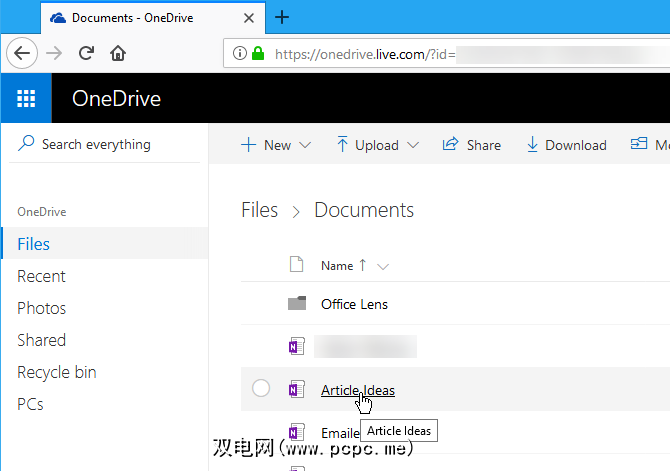Open a new browser tab
Viewport: 670px width, 471px height.
pos(282,17)
